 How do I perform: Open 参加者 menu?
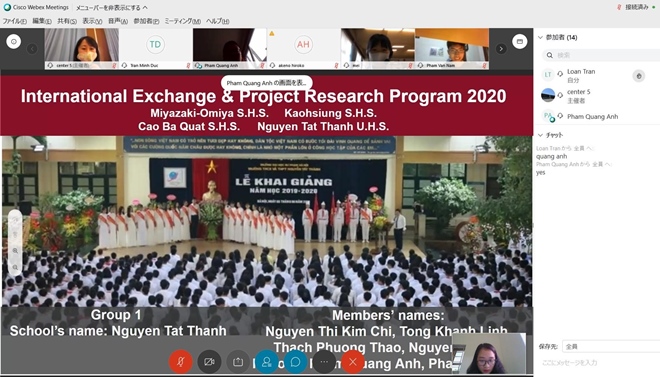pyautogui.click(x=146, y=21)
